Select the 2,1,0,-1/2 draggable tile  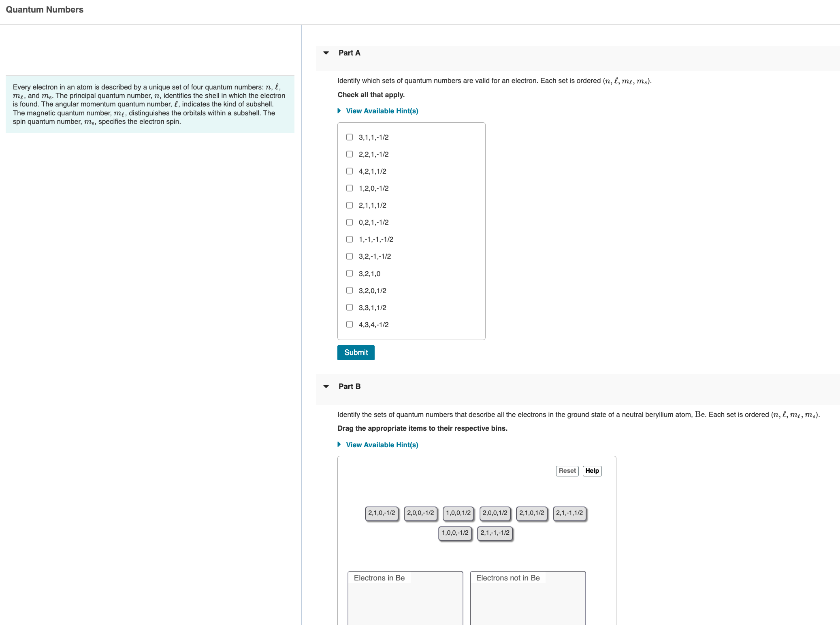[382, 513]
